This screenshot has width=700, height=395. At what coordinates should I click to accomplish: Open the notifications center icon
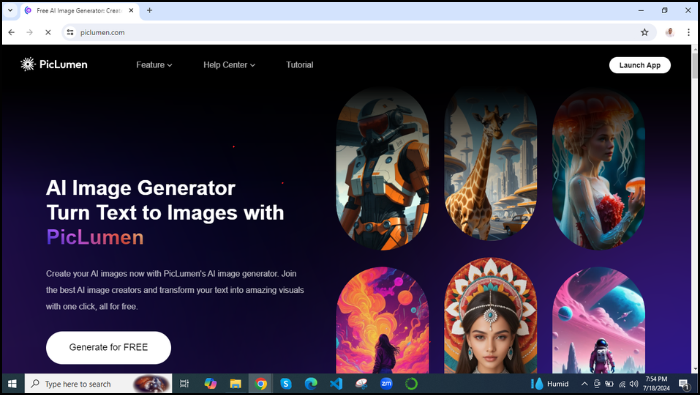[683, 384]
